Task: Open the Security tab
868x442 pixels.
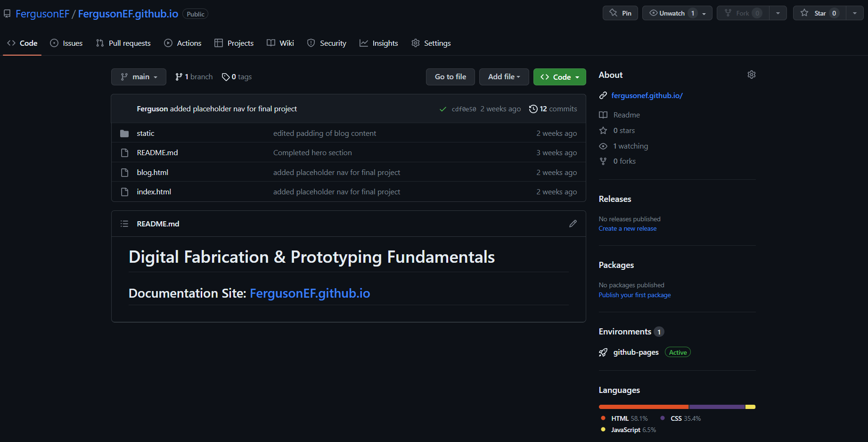Action: (x=327, y=43)
